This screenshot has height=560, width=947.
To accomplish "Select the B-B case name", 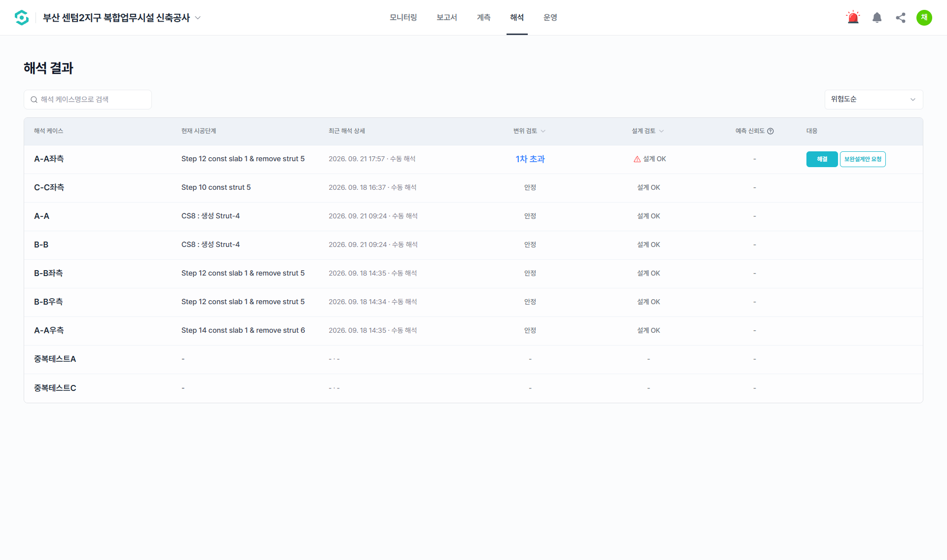I will point(41,245).
